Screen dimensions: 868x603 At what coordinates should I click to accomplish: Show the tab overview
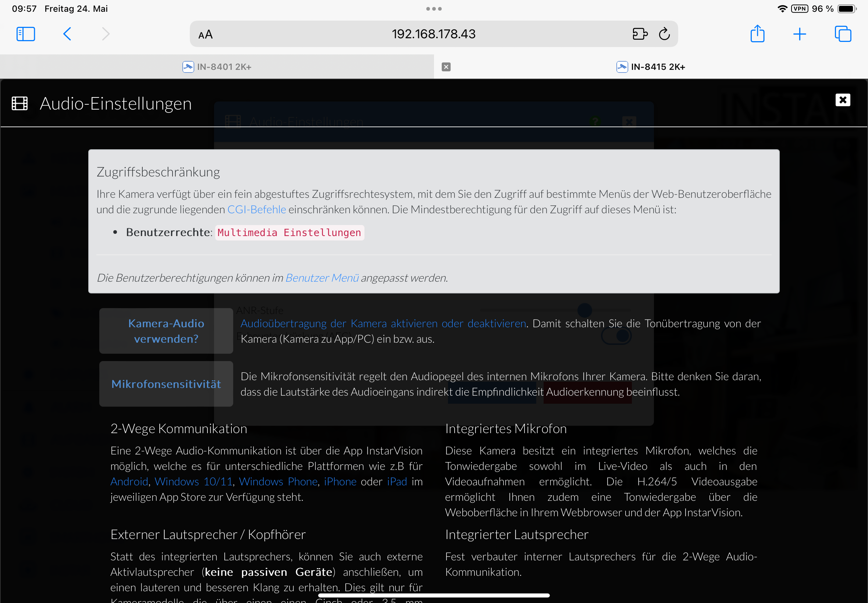(x=842, y=34)
